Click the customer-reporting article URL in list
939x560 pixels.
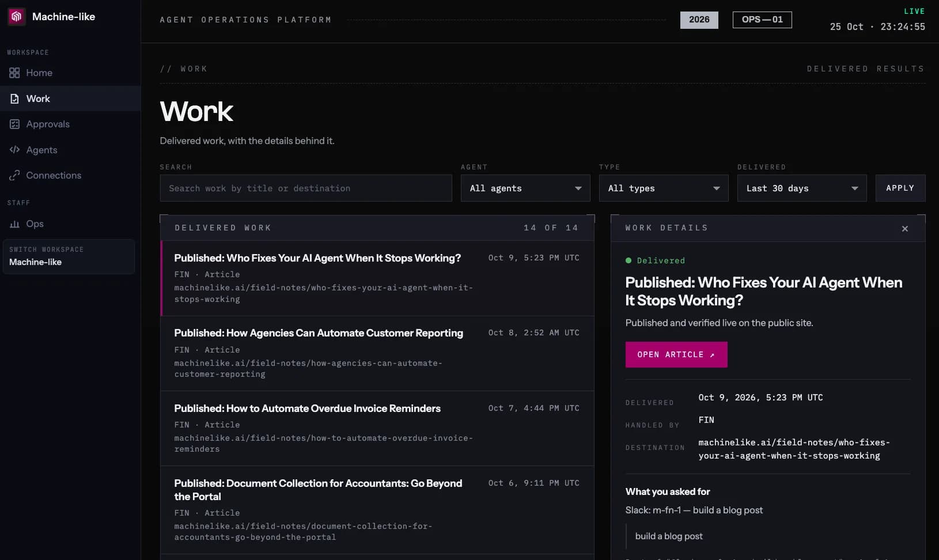(308, 369)
